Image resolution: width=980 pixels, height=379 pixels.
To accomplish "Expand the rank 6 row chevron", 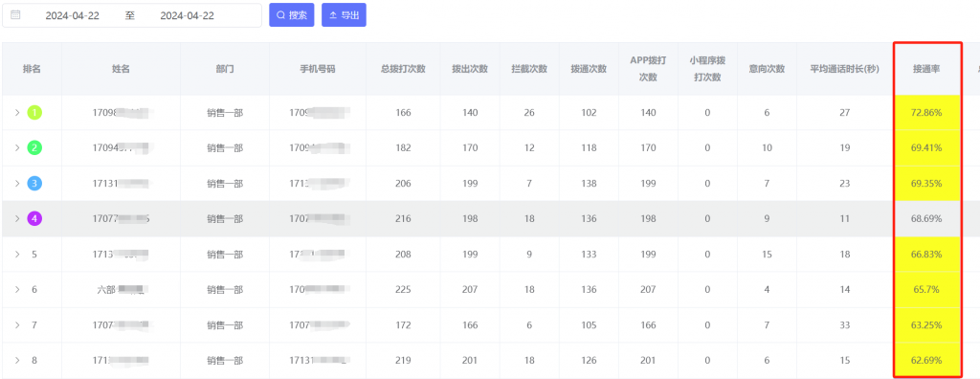I will pyautogui.click(x=17, y=290).
